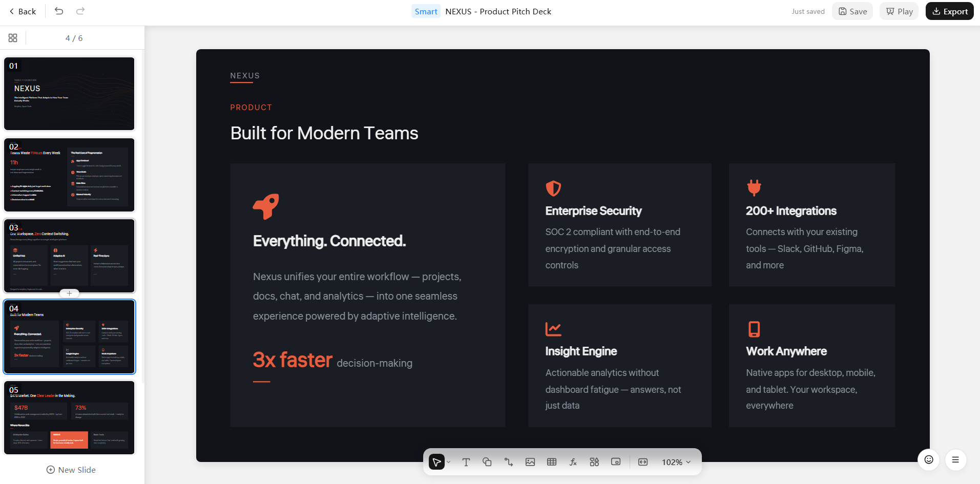Viewport: 980px width, 484px height.
Task: Select the 'Insight Engine' card title
Action: click(581, 351)
